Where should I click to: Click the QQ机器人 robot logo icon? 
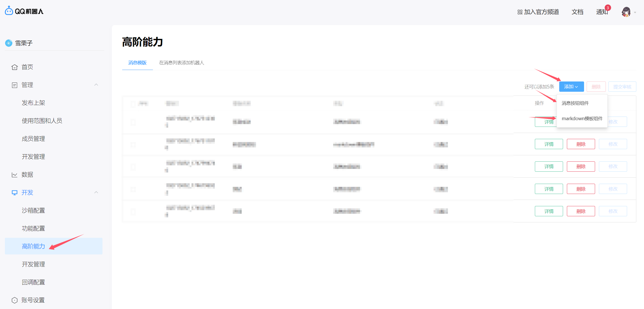[9, 11]
